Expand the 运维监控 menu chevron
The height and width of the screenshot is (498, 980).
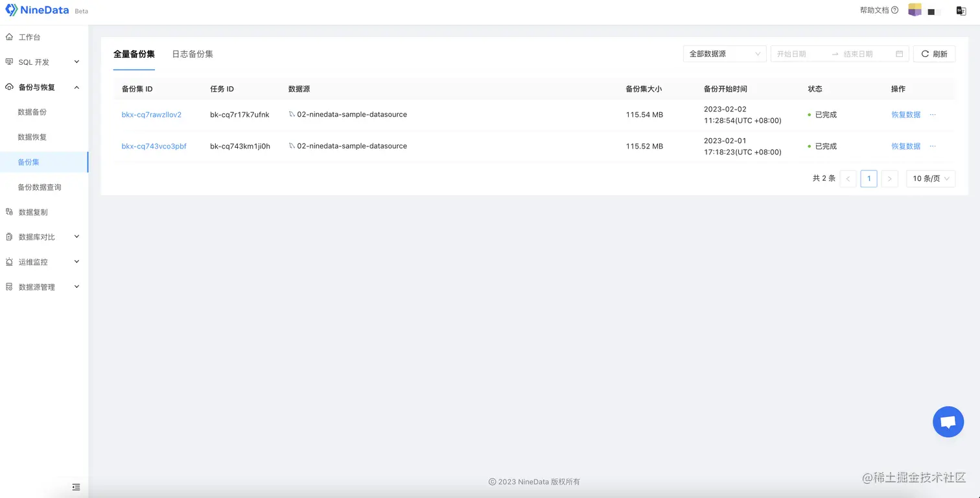click(x=76, y=262)
